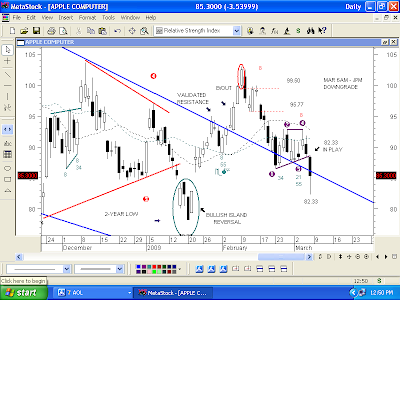Open Print Preview icon

pyautogui.click(x=63, y=31)
